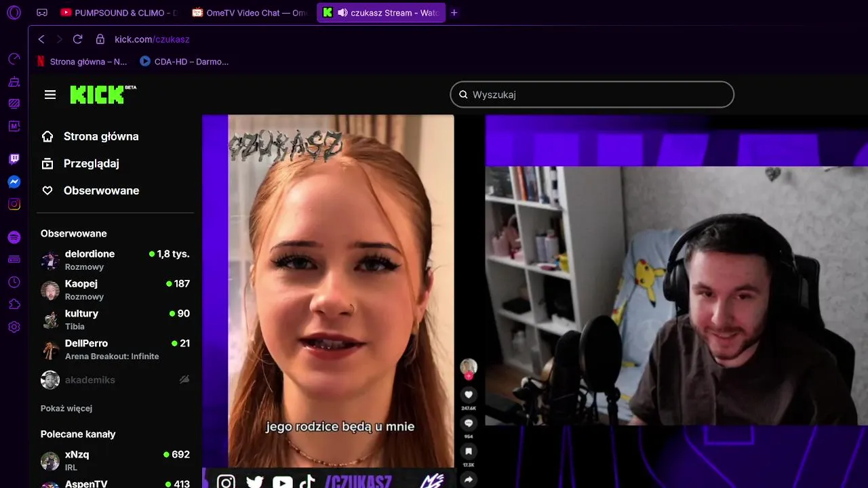Open recommended channel xNzq
Image resolution: width=868 pixels, height=488 pixels.
pos(115,460)
